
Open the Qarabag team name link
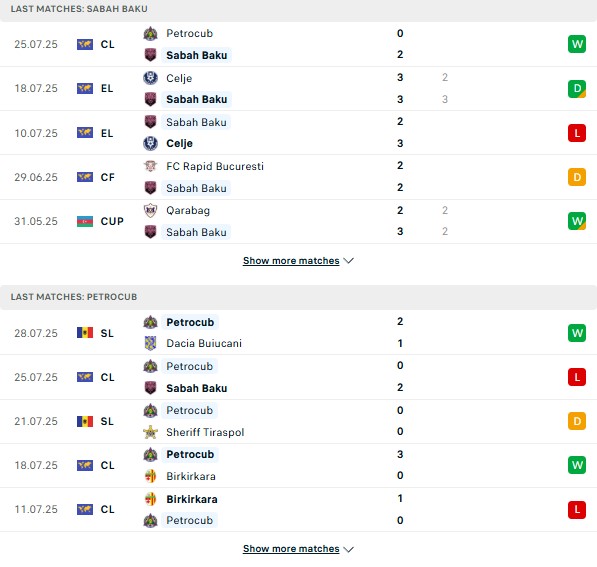(x=188, y=210)
